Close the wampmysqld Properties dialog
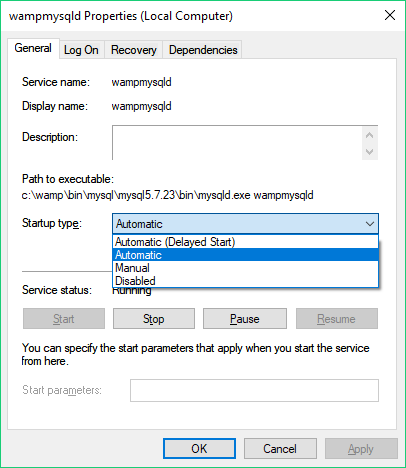 click(x=390, y=15)
